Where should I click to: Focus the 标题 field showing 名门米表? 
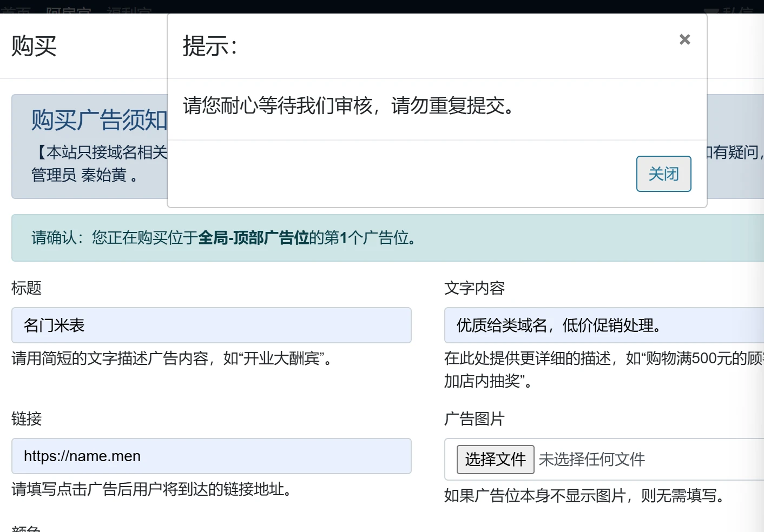(211, 325)
